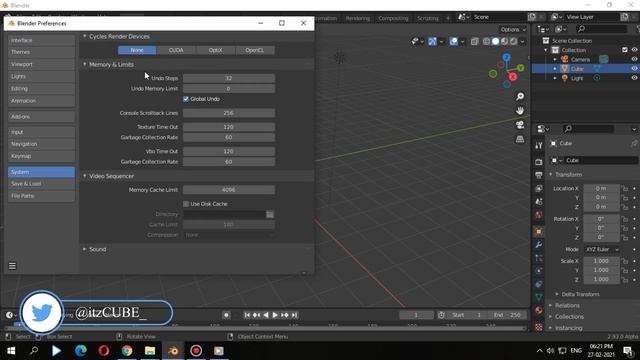Click the blue Z axis gizmo
Screen dimensions: 640x360
(x=507, y=58)
